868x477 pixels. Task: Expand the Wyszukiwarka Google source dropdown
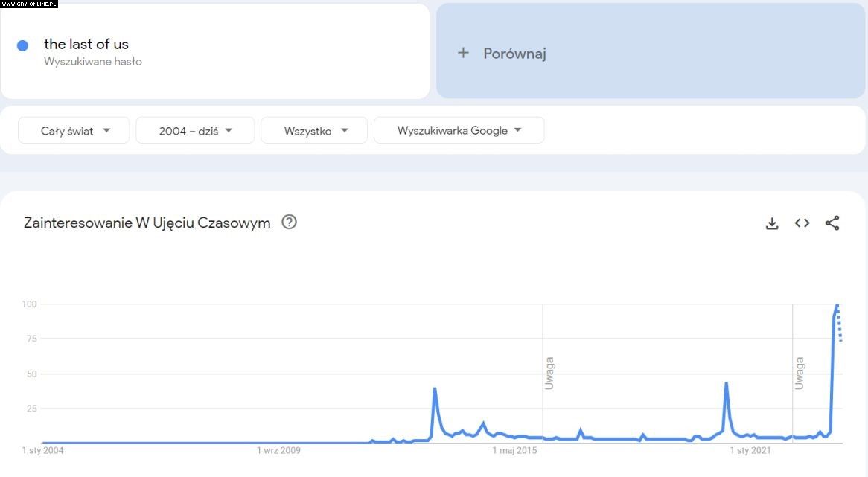459,130
